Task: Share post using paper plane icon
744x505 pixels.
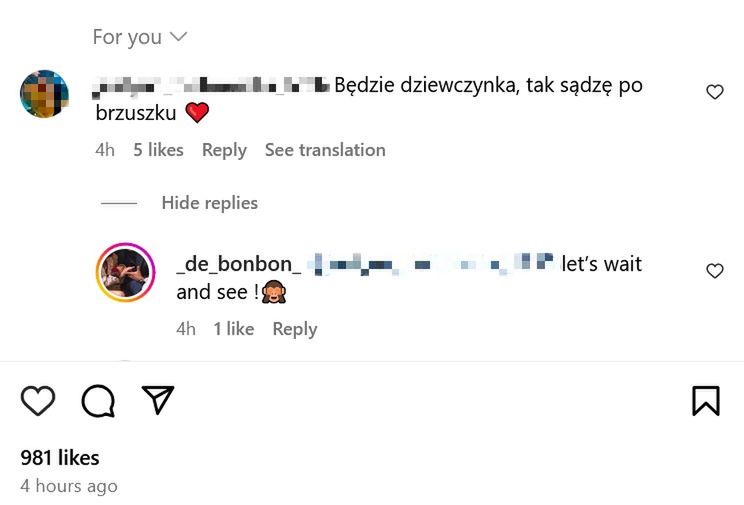Action: (158, 400)
